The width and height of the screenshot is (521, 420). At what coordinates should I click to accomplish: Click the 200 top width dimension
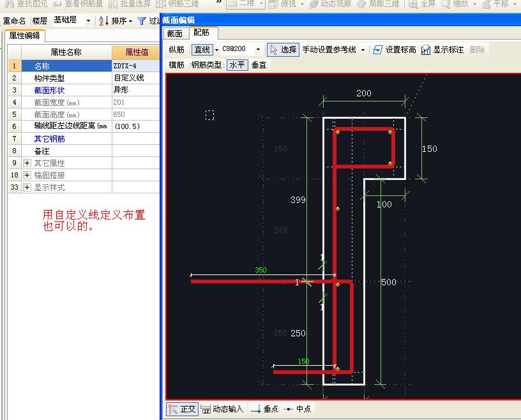coord(364,93)
